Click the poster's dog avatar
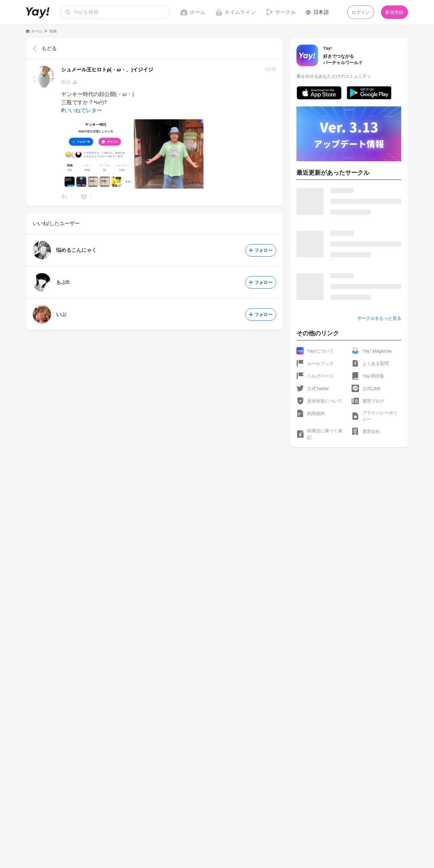 [x=44, y=77]
